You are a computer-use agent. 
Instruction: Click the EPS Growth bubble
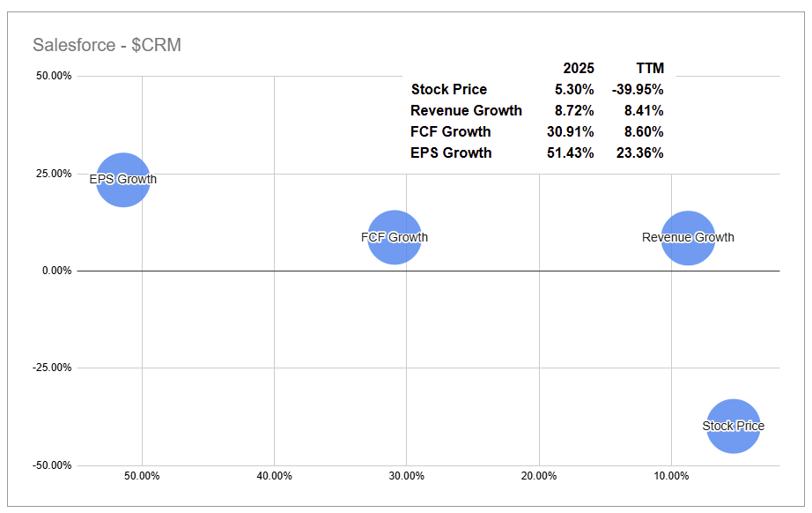pyautogui.click(x=123, y=180)
